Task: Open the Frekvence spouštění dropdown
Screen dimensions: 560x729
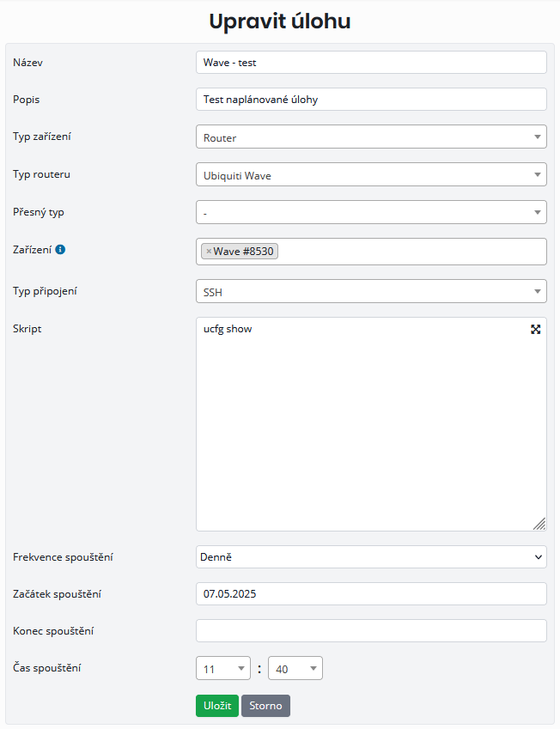Action: [x=371, y=557]
